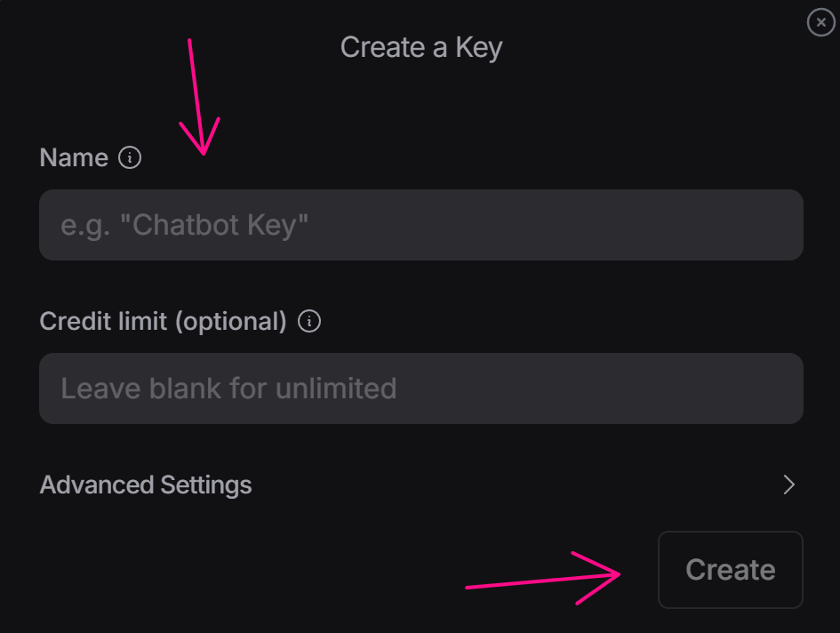Click the info icon beside Name
This screenshot has width=840, height=633.
130,158
